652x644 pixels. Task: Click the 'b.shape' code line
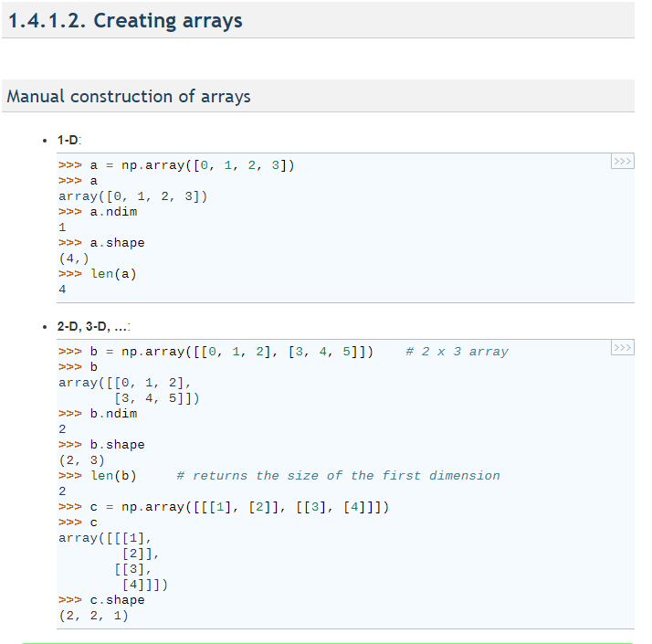click(x=117, y=445)
